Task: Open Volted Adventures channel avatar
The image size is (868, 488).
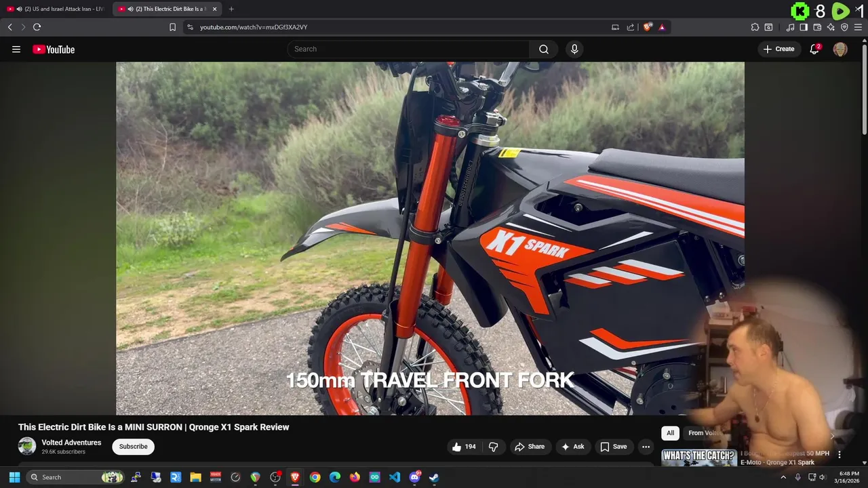Action: (x=27, y=446)
